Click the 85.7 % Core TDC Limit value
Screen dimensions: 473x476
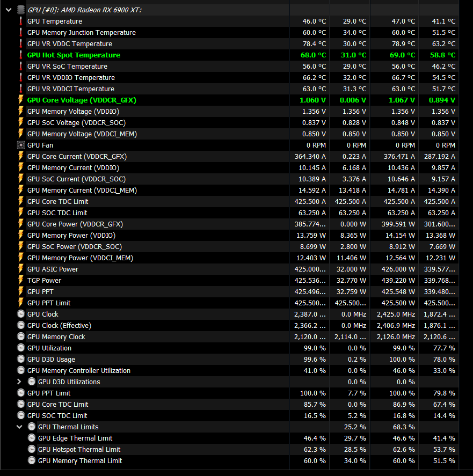[315, 404]
